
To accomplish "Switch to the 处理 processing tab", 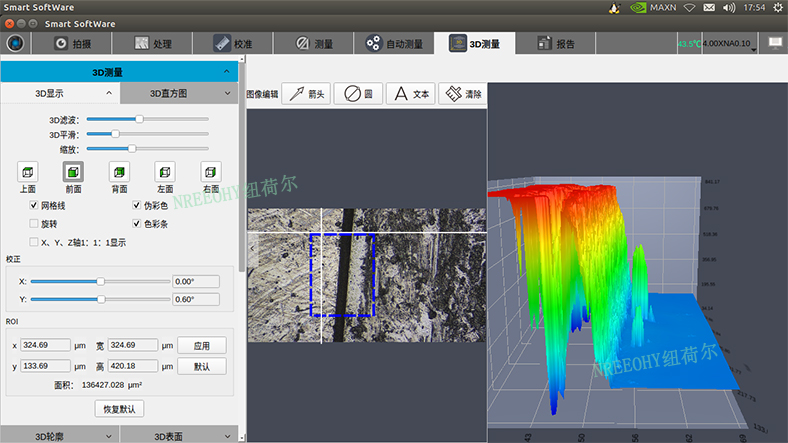I will pyautogui.click(x=153, y=44).
